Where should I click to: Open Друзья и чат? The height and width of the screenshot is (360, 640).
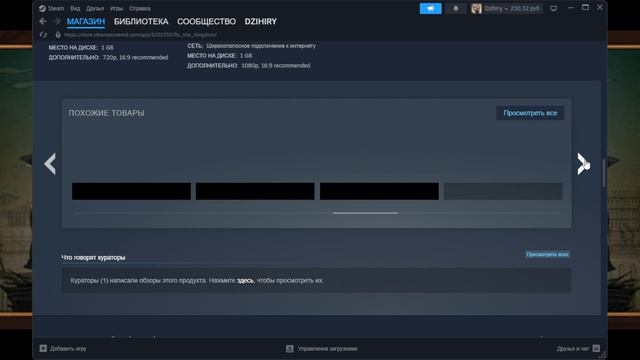573,349
